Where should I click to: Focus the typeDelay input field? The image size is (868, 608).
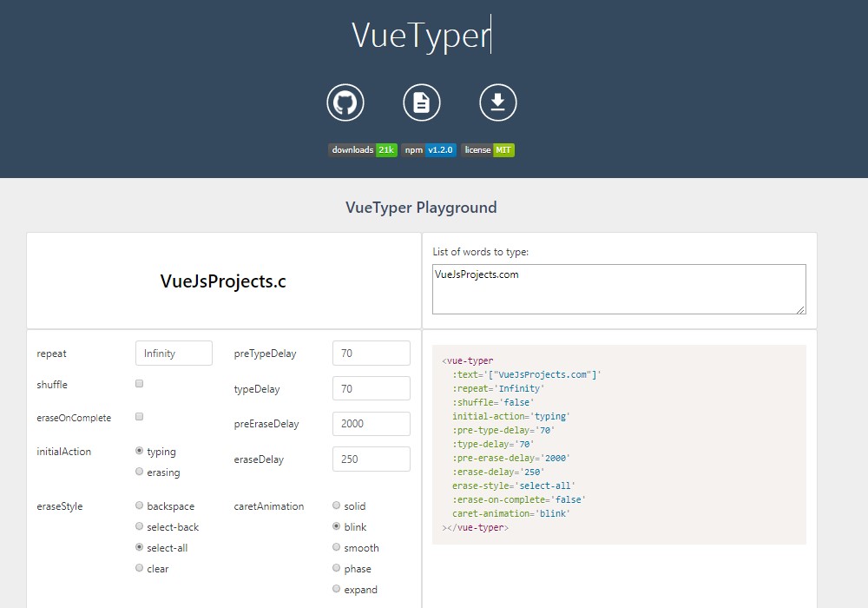pos(372,389)
